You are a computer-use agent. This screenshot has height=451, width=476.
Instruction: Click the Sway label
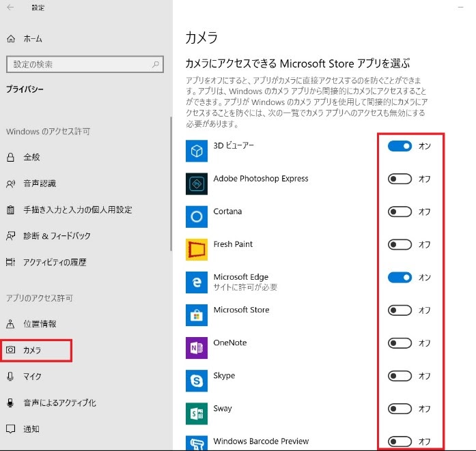coord(223,409)
